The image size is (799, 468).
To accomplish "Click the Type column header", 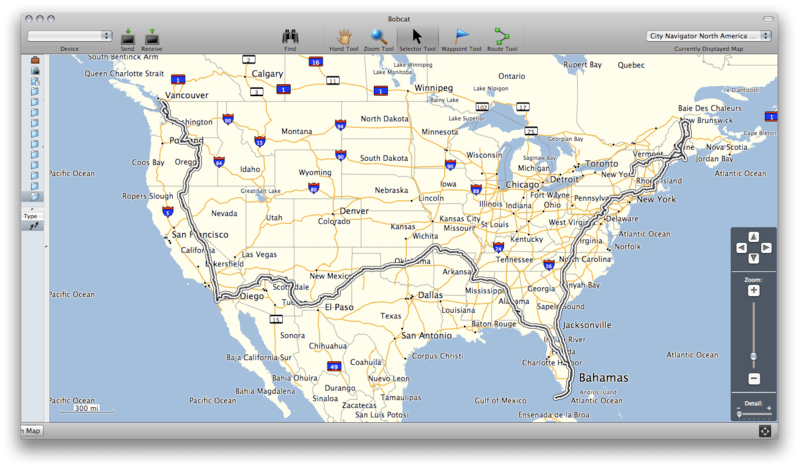I will point(32,216).
